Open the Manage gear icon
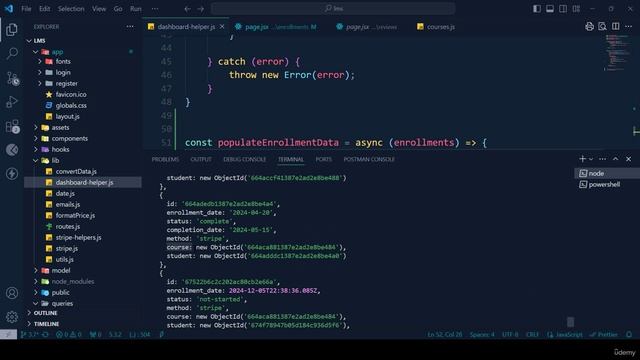640x360 pixels. coord(12,316)
